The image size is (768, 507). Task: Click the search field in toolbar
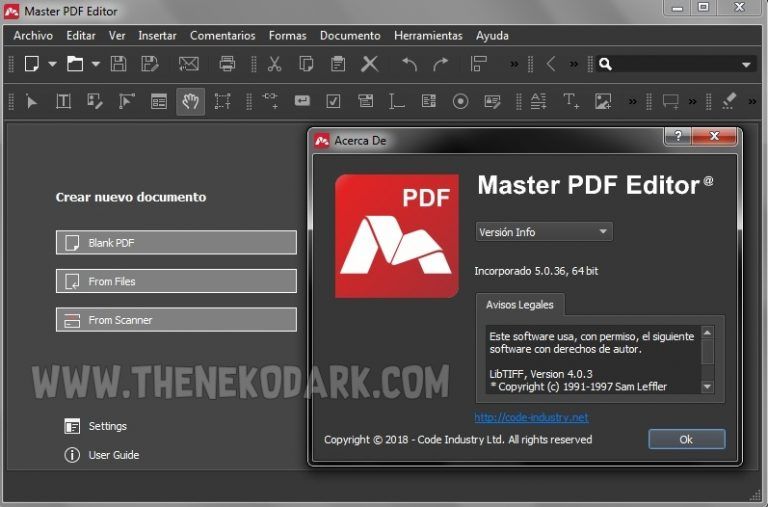pos(675,64)
